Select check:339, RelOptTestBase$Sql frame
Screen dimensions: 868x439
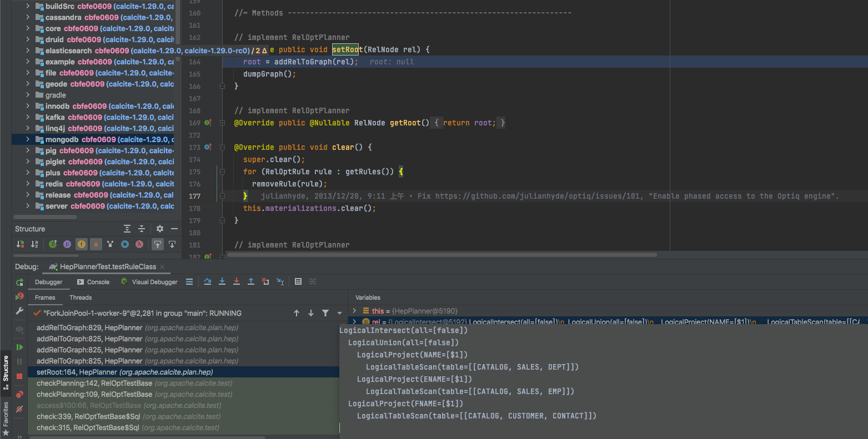coord(183,416)
